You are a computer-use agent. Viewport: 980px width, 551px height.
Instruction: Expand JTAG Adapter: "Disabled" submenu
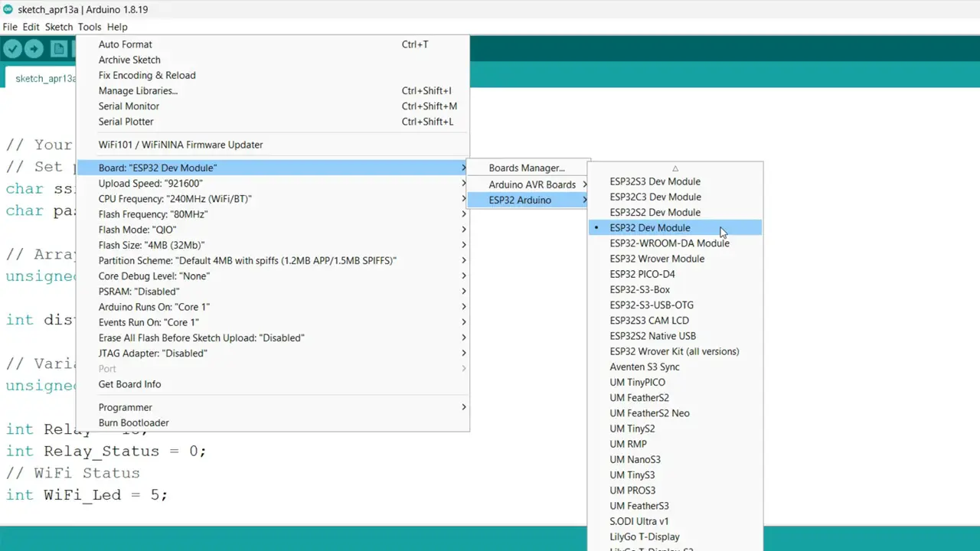pyautogui.click(x=273, y=353)
